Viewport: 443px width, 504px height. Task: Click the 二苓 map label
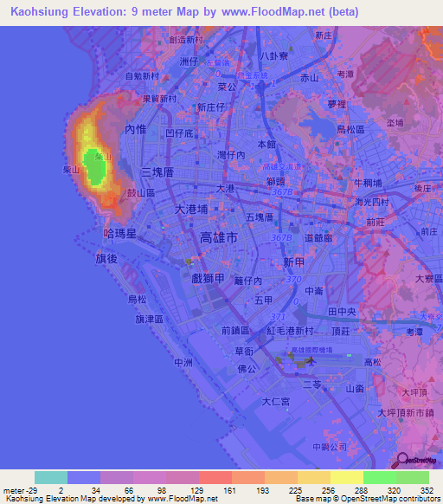point(312,384)
